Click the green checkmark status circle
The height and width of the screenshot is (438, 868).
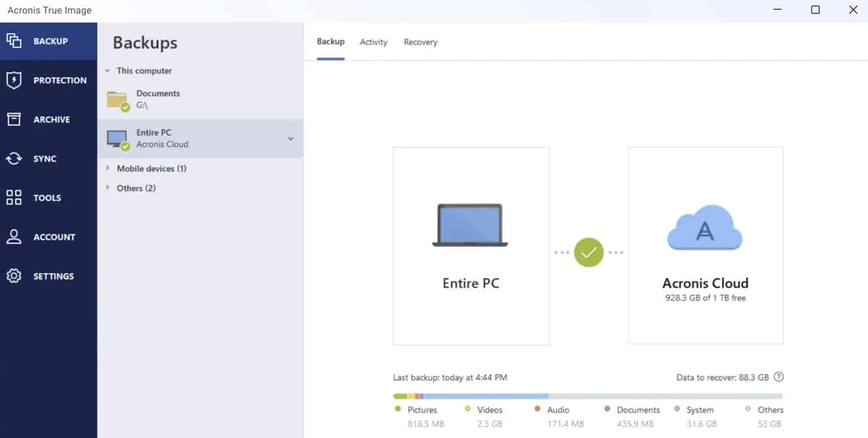click(x=589, y=252)
